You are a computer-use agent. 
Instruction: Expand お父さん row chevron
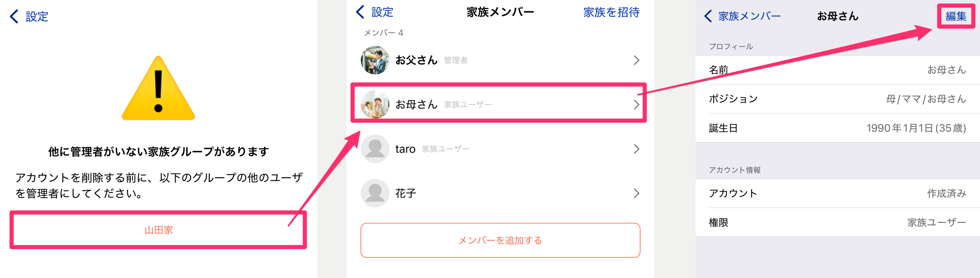[636, 60]
